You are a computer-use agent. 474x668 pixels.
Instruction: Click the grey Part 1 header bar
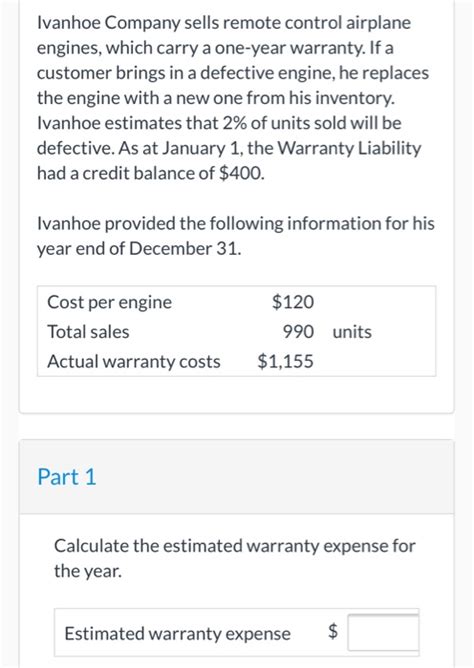pyautogui.click(x=237, y=477)
